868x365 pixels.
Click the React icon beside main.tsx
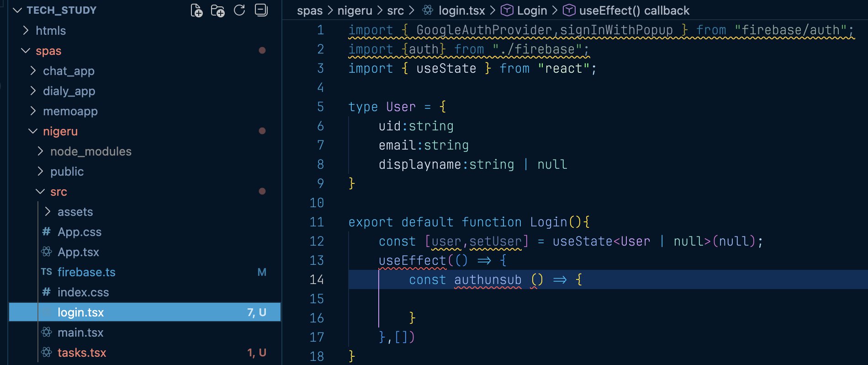(x=47, y=333)
